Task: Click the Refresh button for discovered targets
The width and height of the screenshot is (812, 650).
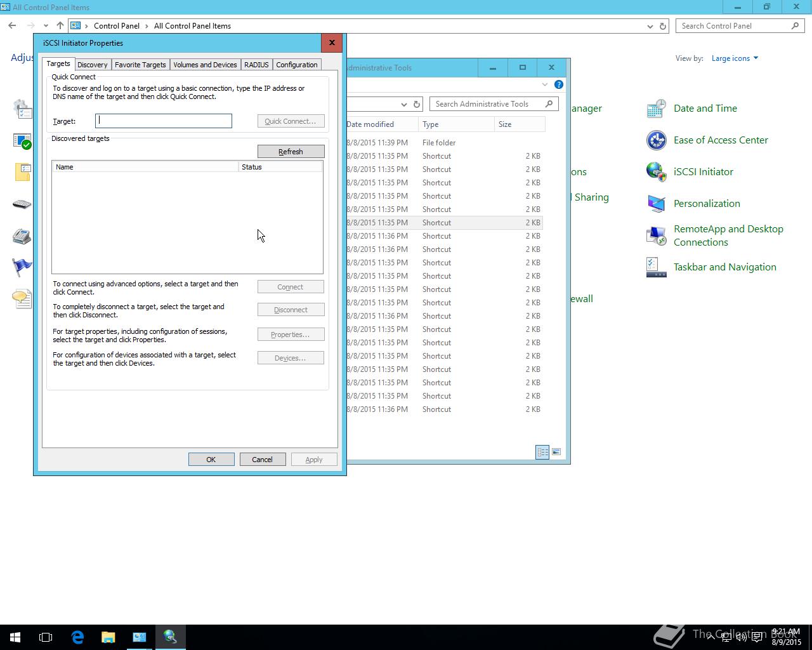Action: 291,152
